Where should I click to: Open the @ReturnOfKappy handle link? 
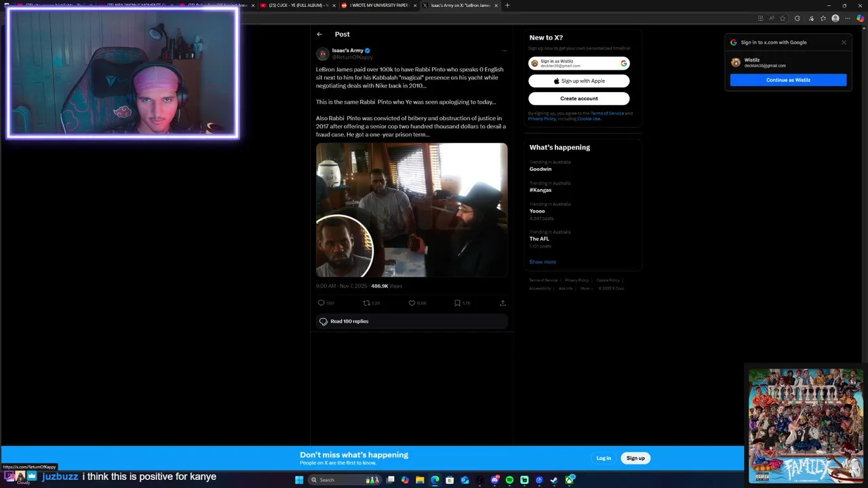(x=352, y=57)
